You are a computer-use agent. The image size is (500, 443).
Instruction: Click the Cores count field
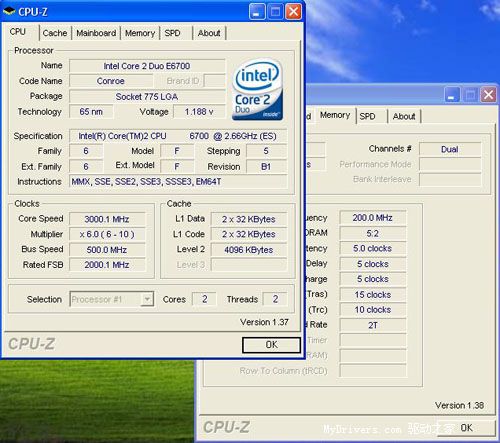(204, 299)
